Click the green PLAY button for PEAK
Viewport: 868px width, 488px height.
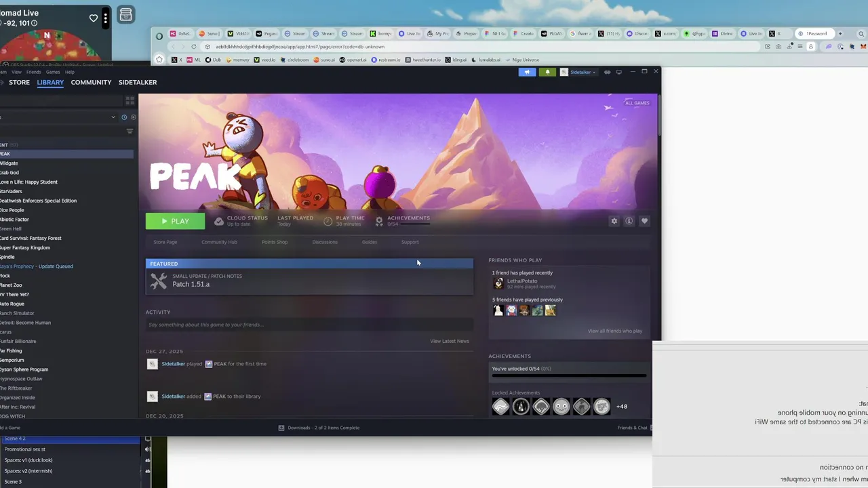click(x=175, y=221)
